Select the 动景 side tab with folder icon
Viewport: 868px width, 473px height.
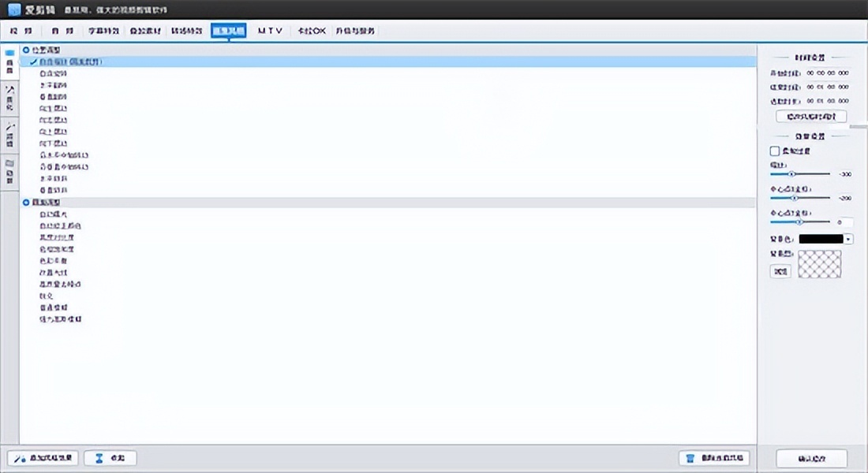pyautogui.click(x=9, y=172)
